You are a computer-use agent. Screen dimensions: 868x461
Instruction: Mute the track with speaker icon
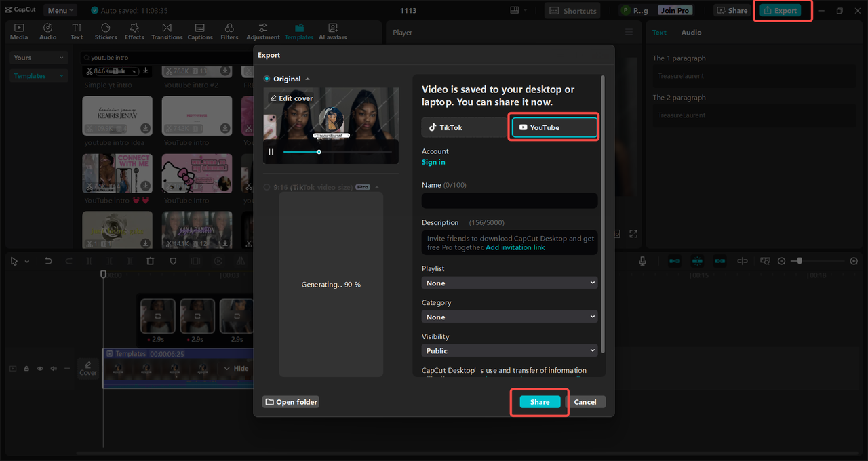[x=53, y=369]
